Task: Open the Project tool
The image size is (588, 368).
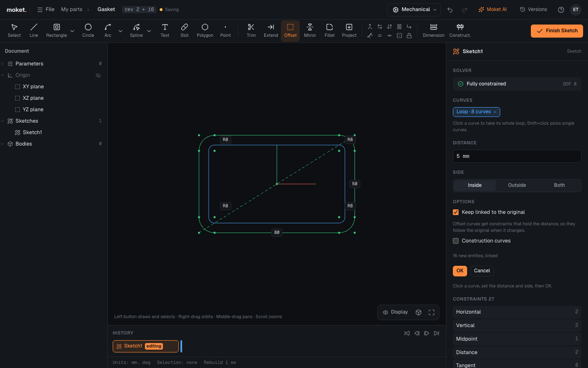Action: pyautogui.click(x=349, y=31)
